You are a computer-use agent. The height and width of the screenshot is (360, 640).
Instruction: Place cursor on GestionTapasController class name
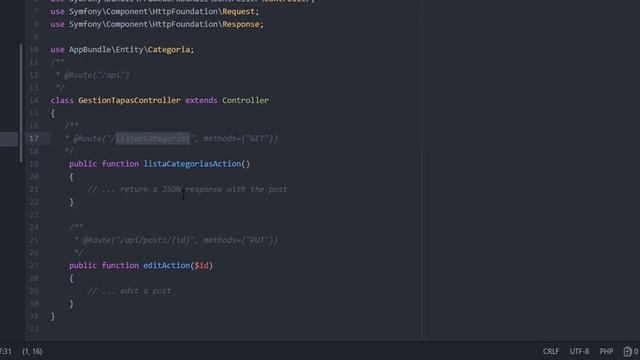129,100
